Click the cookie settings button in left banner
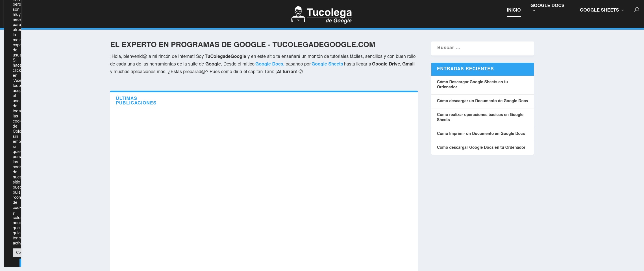 click(17, 253)
